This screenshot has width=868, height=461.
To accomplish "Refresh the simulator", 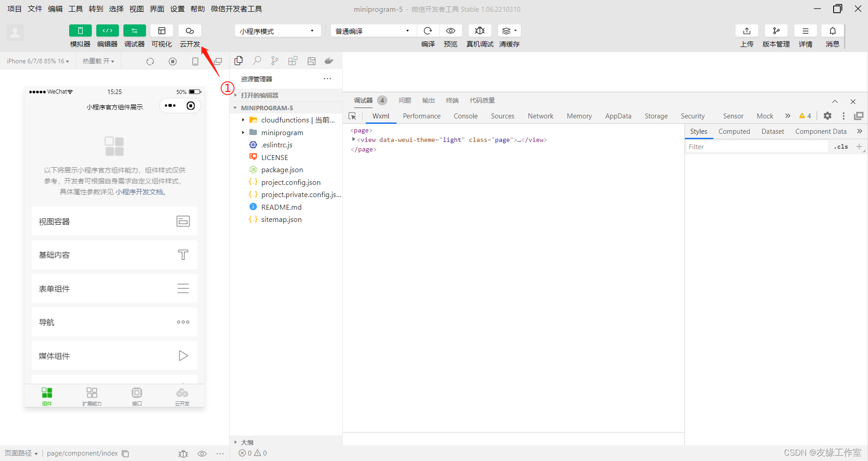I will pos(150,61).
